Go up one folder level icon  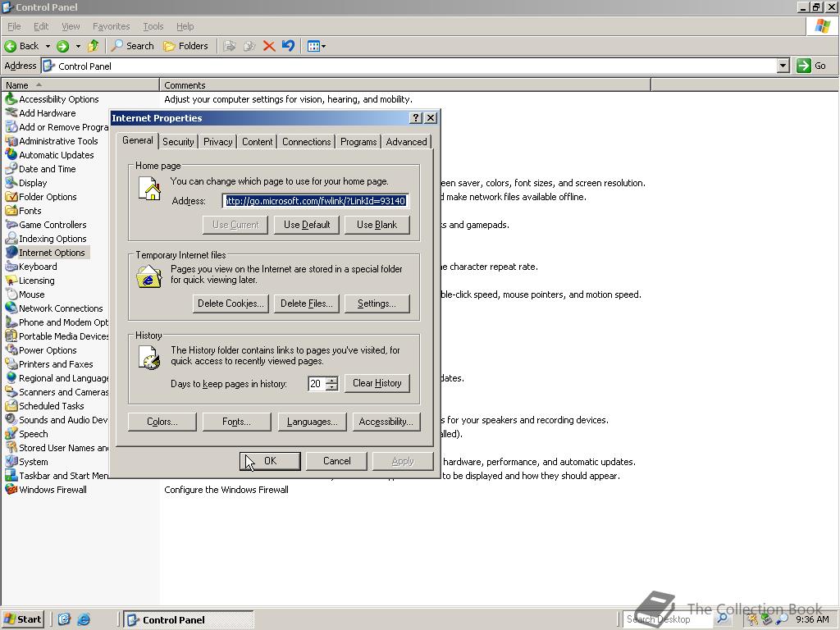(94, 46)
